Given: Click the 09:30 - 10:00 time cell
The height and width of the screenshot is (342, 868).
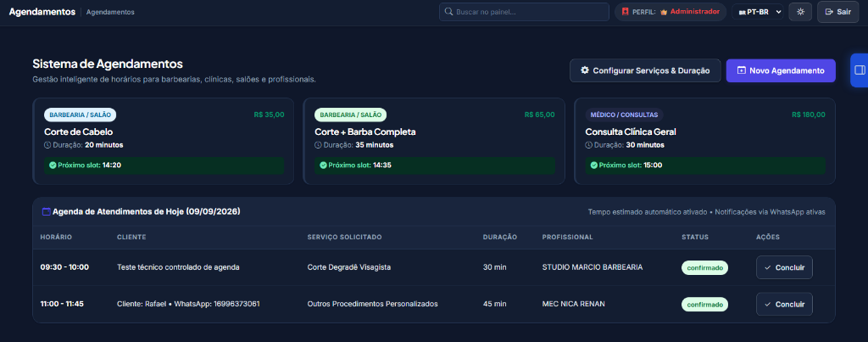Looking at the screenshot, I should 64,267.
